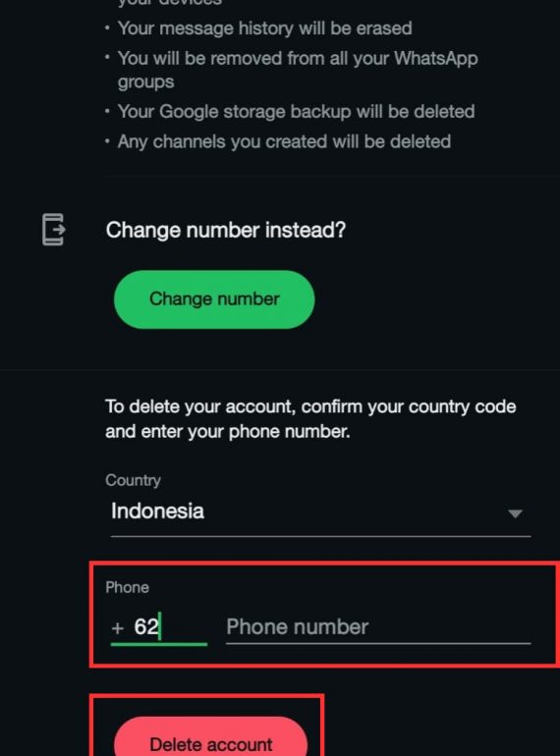Click the word "groups" in the list
This screenshot has height=756, width=560.
145,82
